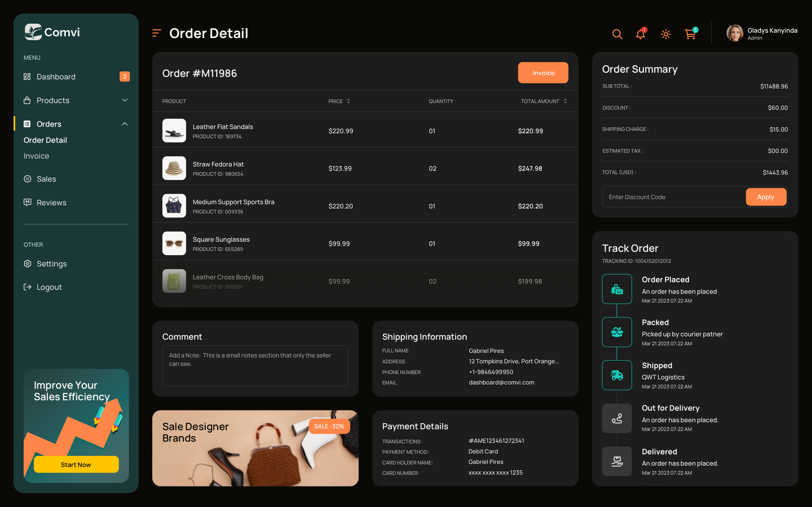812x507 pixels.
Task: Open the shopping cart icon
Action: [690, 34]
